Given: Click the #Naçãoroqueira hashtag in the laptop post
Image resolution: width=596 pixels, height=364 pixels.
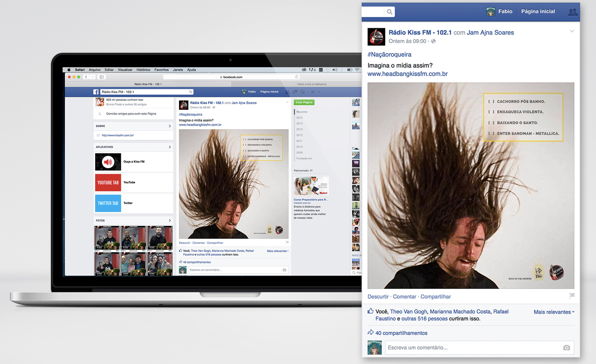Looking at the screenshot, I should tap(190, 114).
